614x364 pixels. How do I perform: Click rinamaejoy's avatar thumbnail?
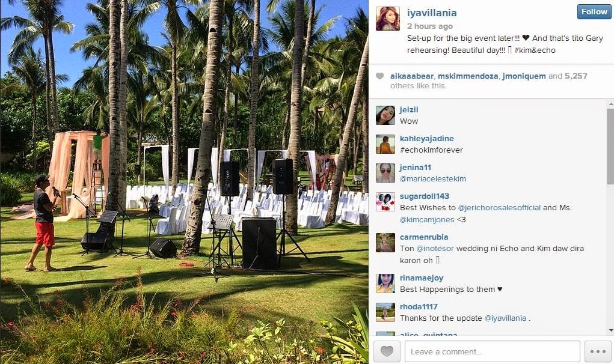coord(385,284)
